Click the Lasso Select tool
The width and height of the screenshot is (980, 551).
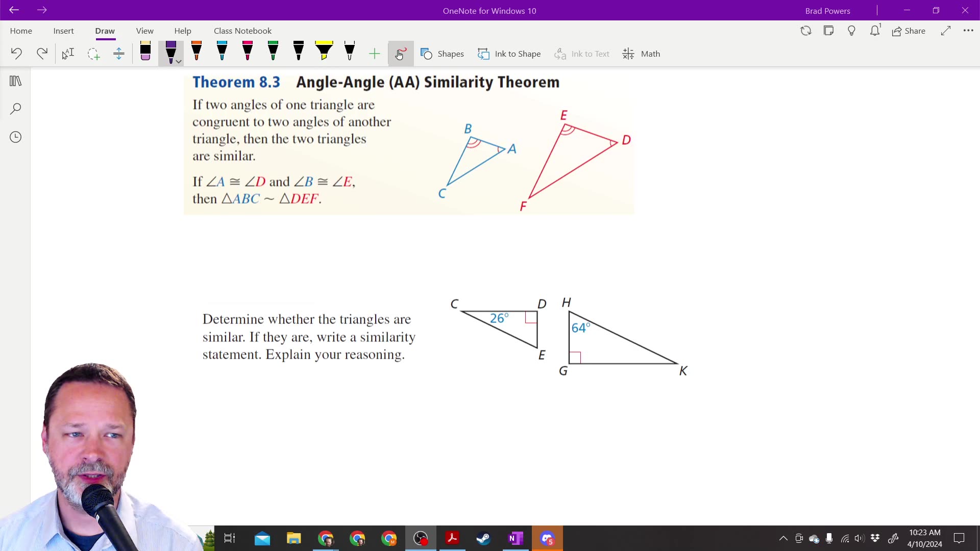click(x=93, y=54)
